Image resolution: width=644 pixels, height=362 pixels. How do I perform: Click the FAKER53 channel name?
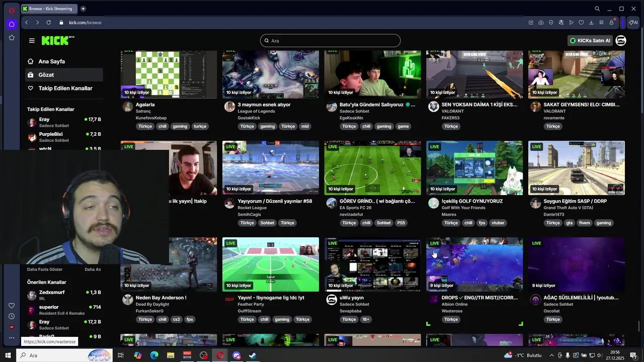pos(450,118)
